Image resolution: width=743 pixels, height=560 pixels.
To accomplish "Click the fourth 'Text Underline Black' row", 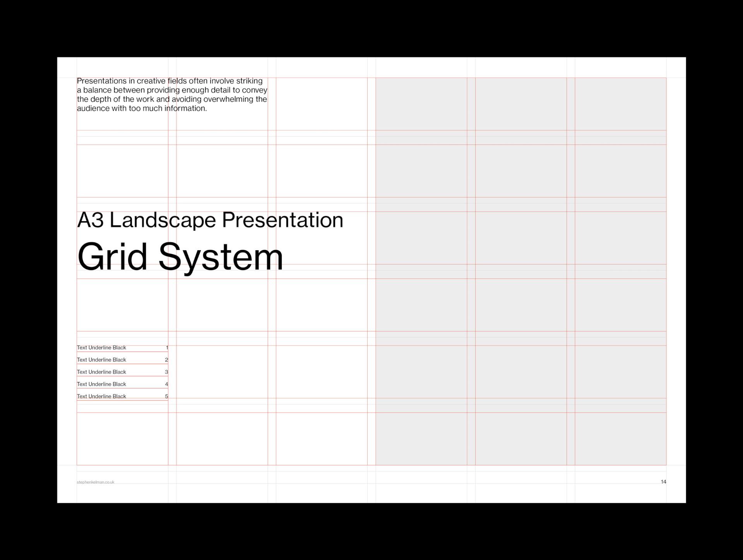I will (101, 384).
